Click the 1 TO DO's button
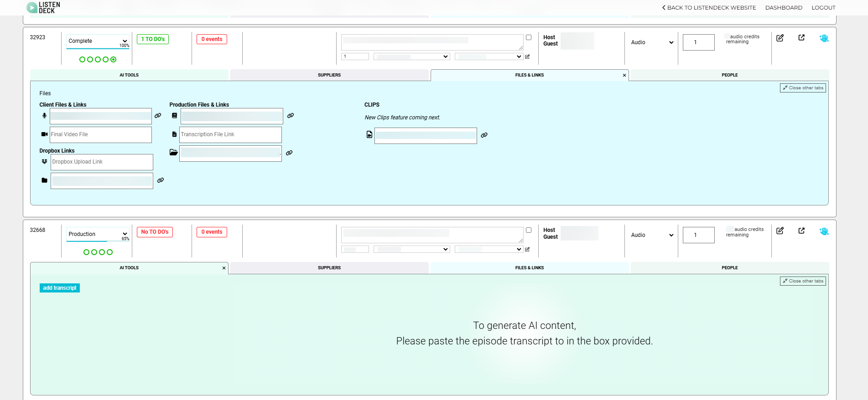This screenshot has width=868, height=400. tap(153, 39)
